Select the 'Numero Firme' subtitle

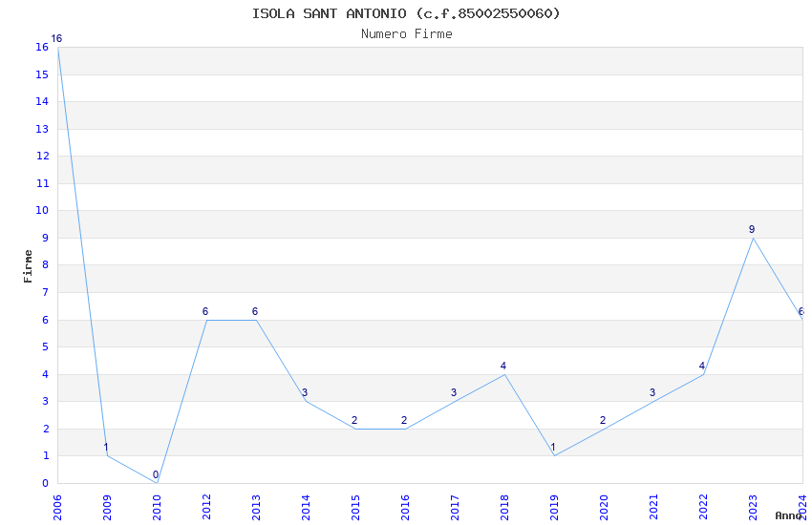tap(407, 33)
